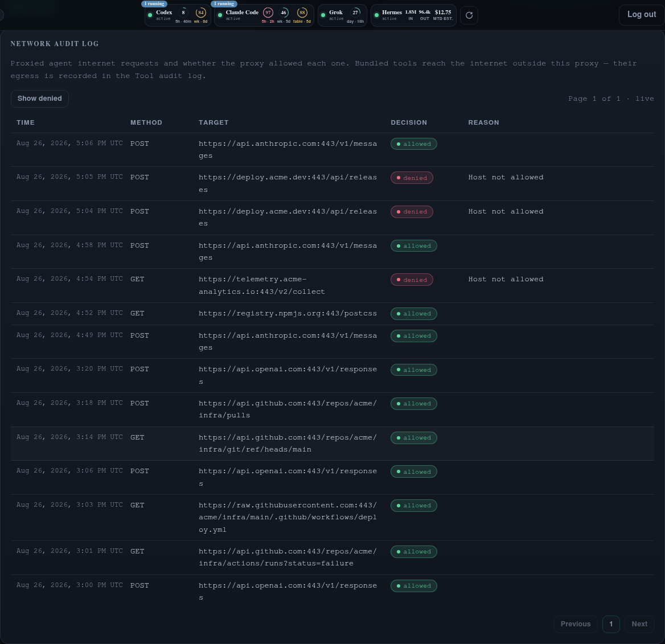Click Claude Code fable gauge showing 88
The height and width of the screenshot is (644, 665).
tap(302, 13)
